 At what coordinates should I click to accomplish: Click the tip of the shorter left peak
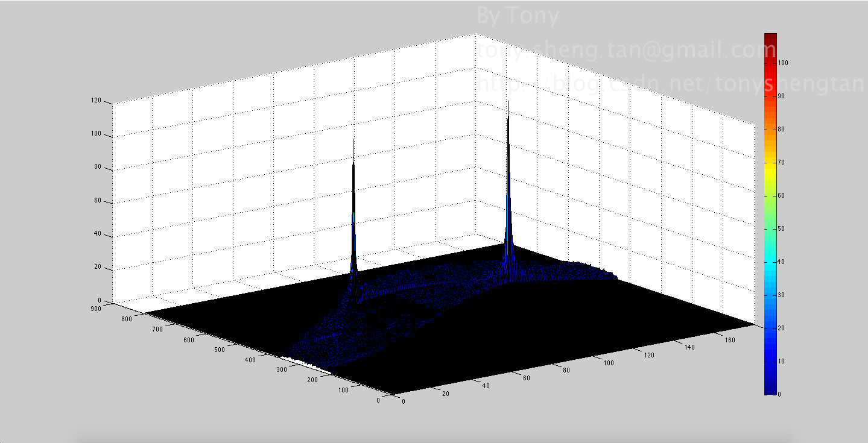click(x=353, y=140)
